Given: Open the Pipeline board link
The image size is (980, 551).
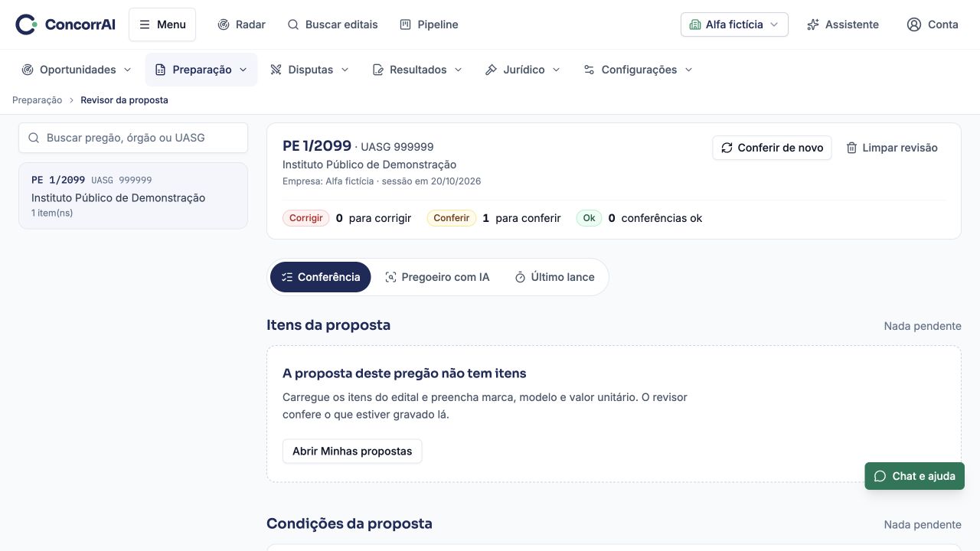Looking at the screenshot, I should pyautogui.click(x=429, y=24).
